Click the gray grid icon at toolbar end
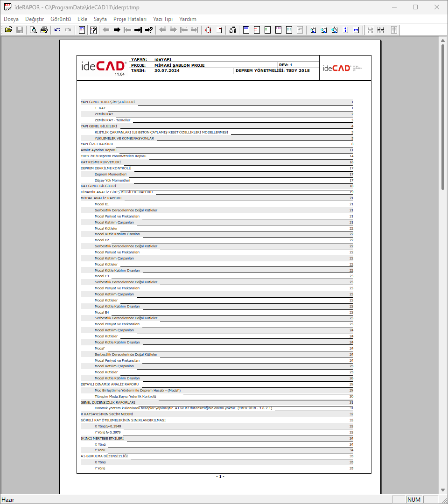Viewport: 448px width, 504px height. click(x=394, y=30)
